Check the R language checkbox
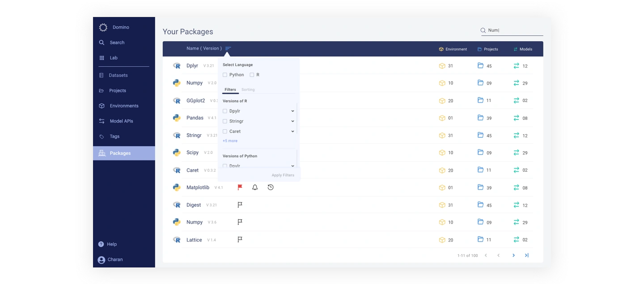 [x=252, y=75]
